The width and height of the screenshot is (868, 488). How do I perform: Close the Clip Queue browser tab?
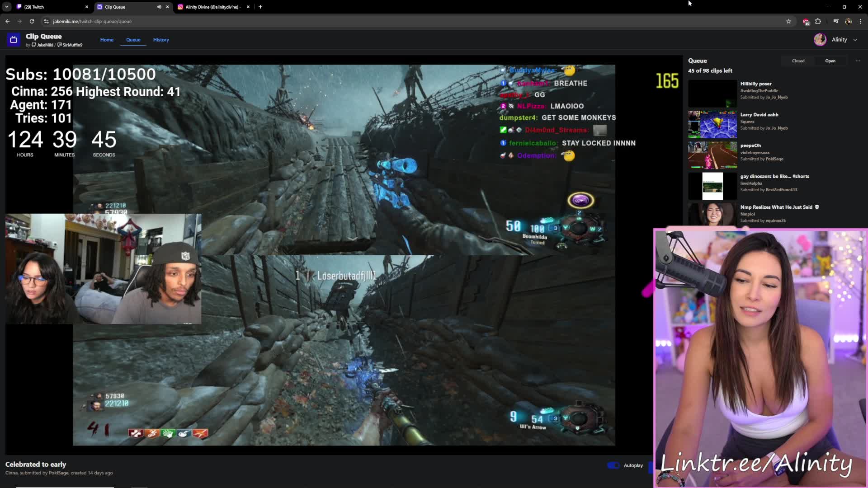168,7
